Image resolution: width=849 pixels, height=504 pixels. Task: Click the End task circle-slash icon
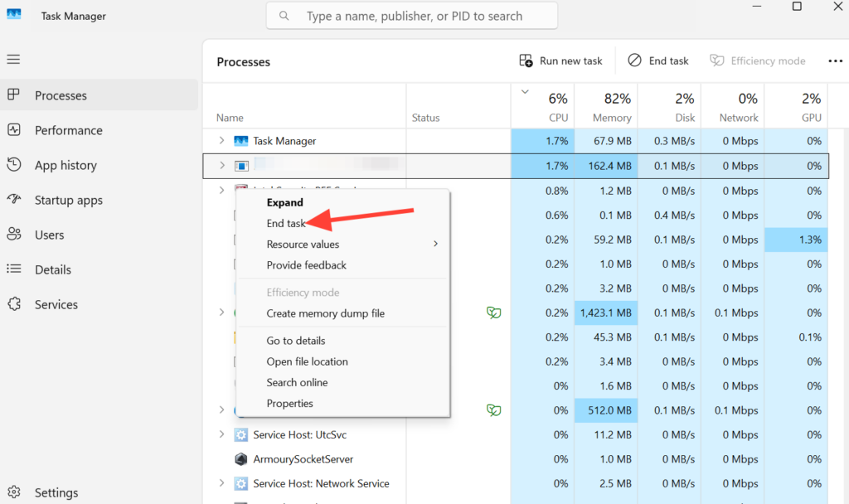[634, 61]
